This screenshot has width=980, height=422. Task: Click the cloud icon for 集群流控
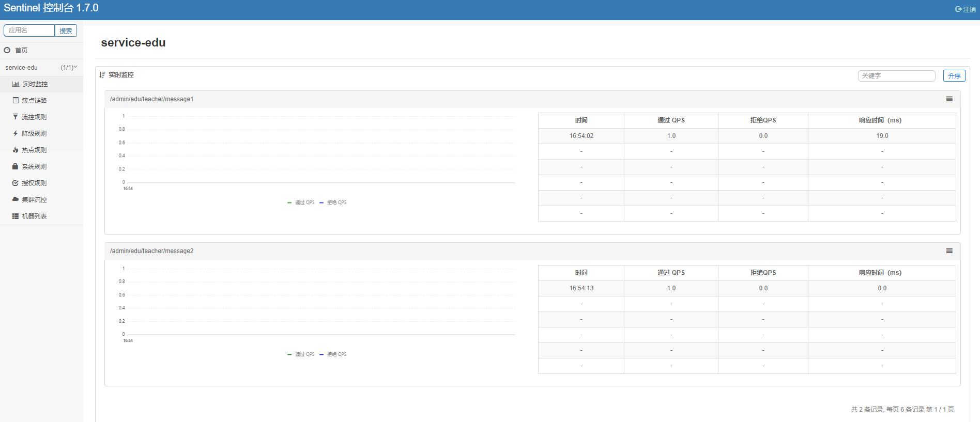pyautogui.click(x=16, y=199)
